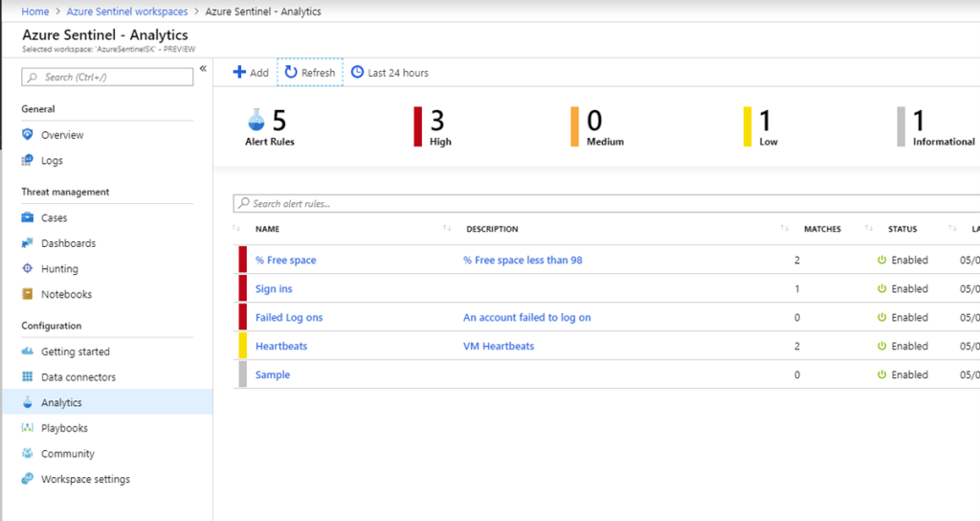Click the Refresh circular arrow icon
Viewport: 980px width, 521px height.
point(291,73)
